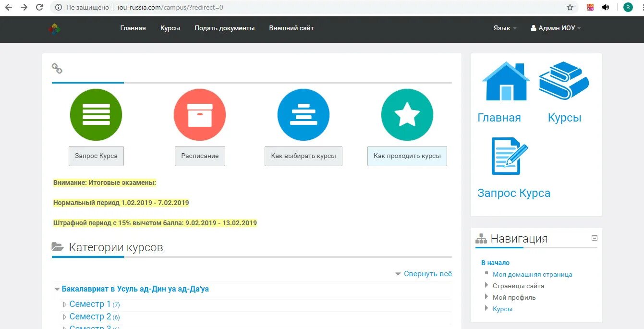
Task: Click В начало navigation link
Action: (495, 263)
